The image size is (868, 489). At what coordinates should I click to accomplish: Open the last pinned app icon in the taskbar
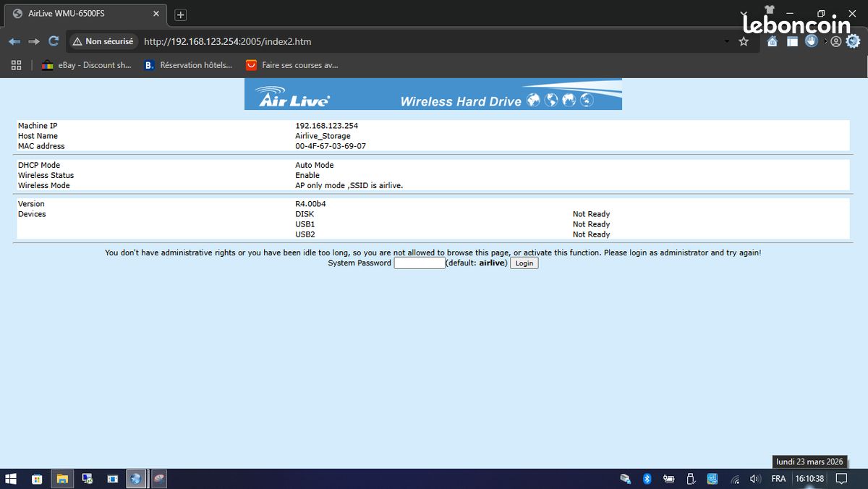[158, 479]
